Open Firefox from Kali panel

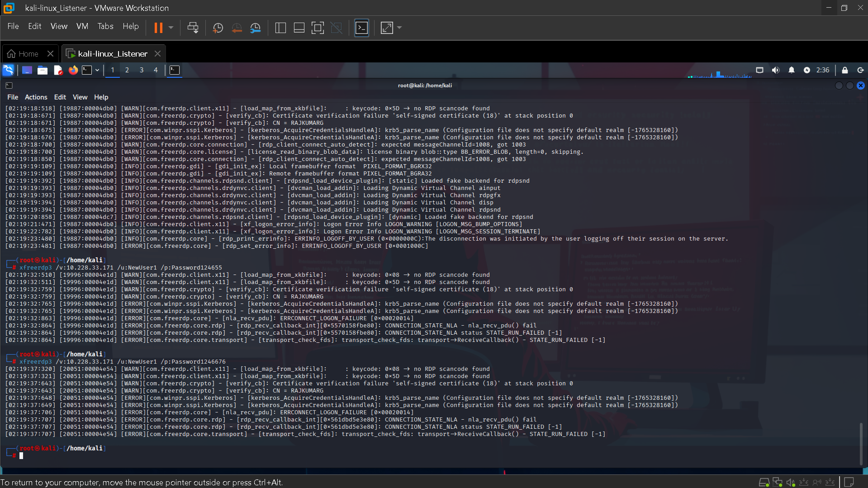[73, 70]
